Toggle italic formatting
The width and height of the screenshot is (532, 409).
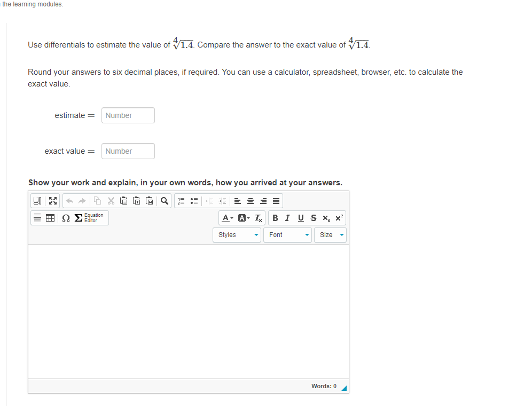click(288, 218)
